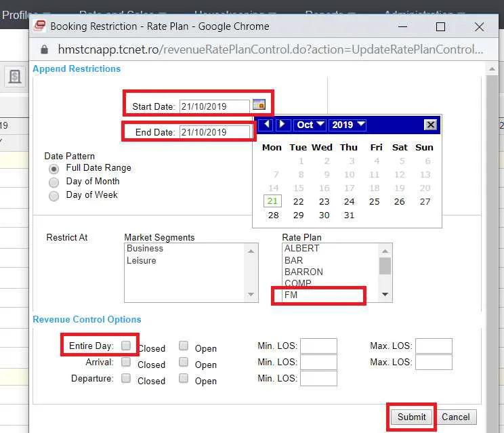Click the receipt icon in background window
Image resolution: width=504 pixels, height=433 pixels.
tap(15, 77)
